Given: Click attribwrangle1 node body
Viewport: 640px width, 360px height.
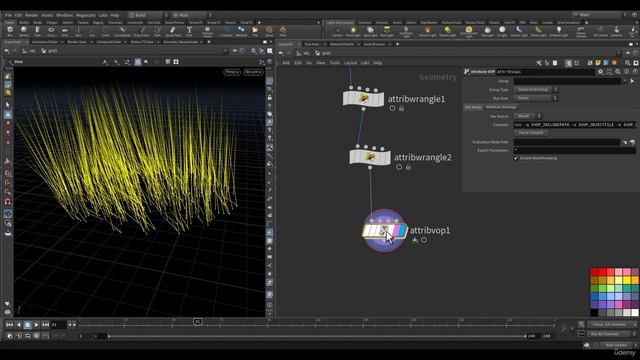Looking at the screenshot, I should [x=363, y=98].
